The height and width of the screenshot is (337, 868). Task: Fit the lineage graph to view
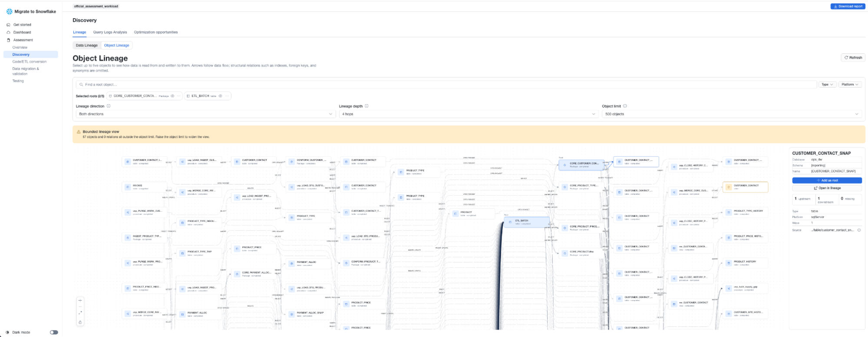80,313
